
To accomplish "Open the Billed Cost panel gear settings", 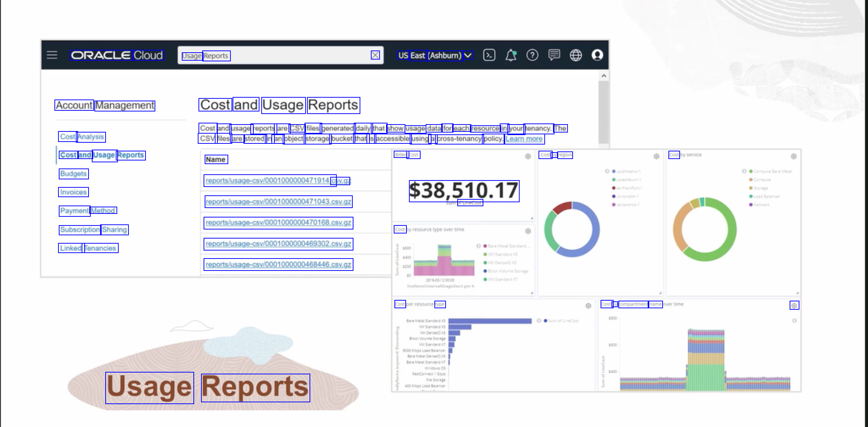I will click(x=528, y=156).
